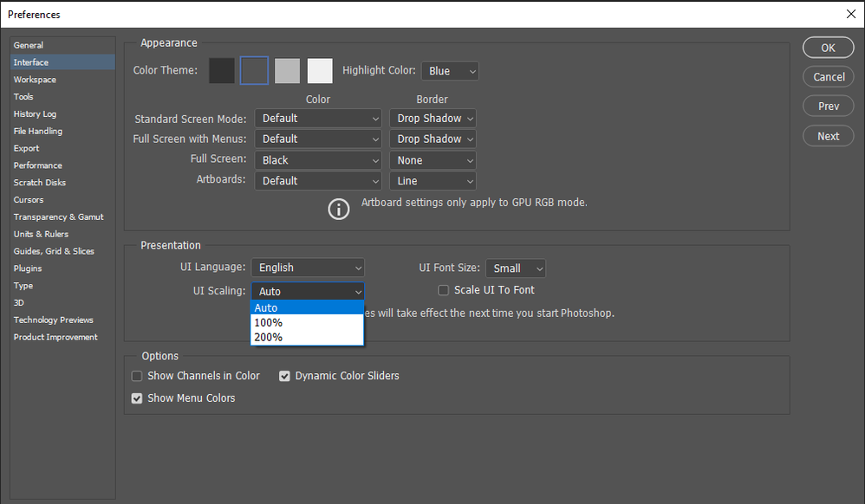Open the Full Screen color dropdown
Screen dimensions: 865x504
pyautogui.click(x=318, y=159)
